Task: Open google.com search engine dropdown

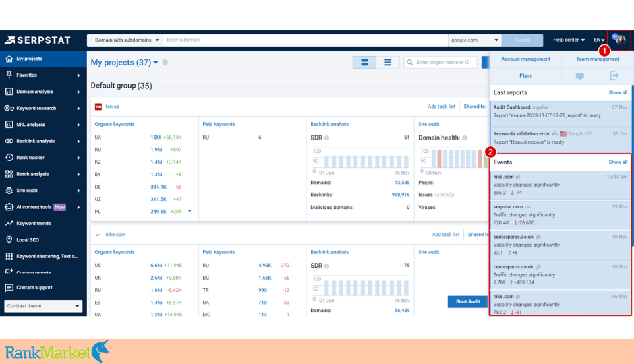Action: [x=474, y=40]
